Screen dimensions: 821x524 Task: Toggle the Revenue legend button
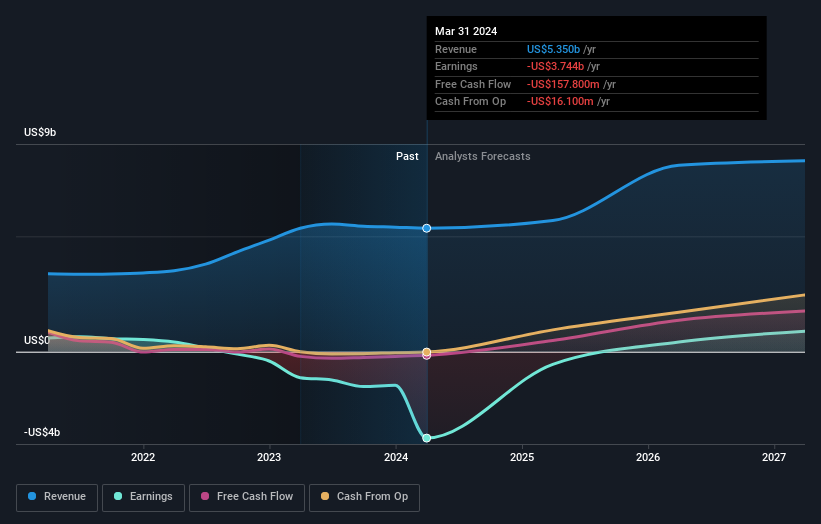[57, 497]
